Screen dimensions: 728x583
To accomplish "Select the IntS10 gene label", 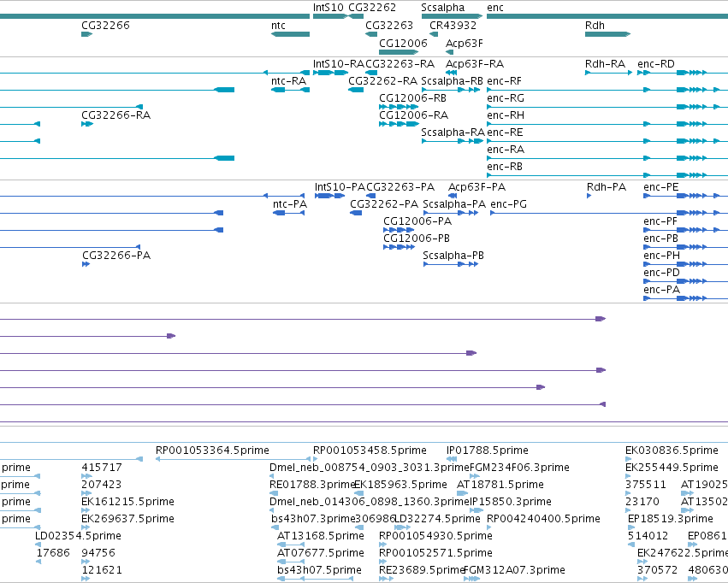I will tap(328, 8).
